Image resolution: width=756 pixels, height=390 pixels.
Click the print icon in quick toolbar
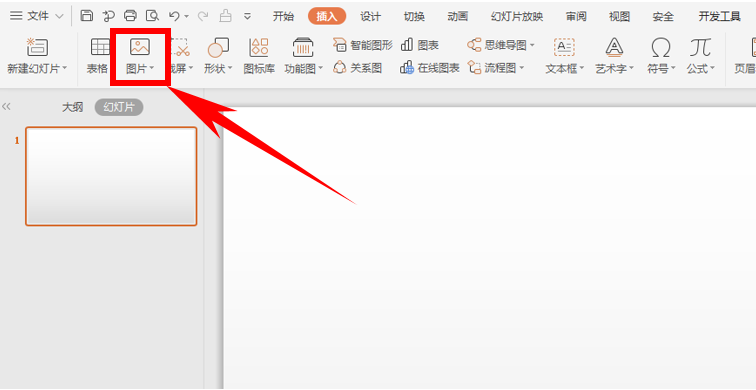point(130,16)
